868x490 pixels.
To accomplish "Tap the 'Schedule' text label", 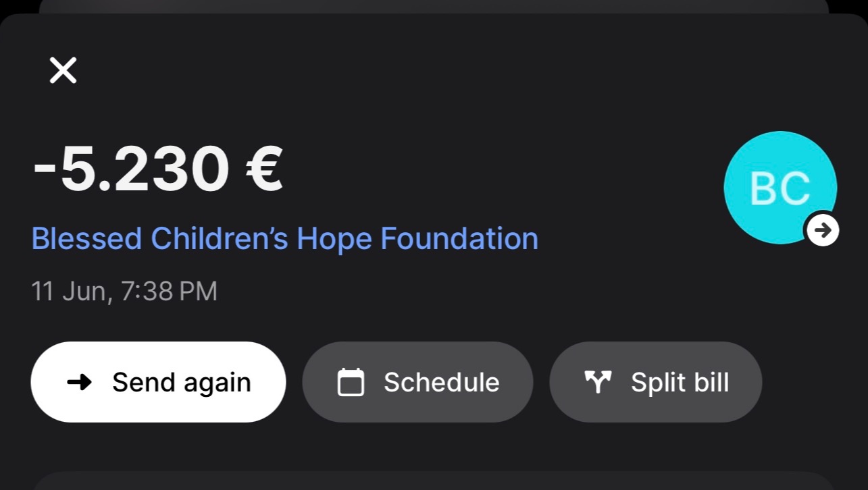I will pos(442,382).
